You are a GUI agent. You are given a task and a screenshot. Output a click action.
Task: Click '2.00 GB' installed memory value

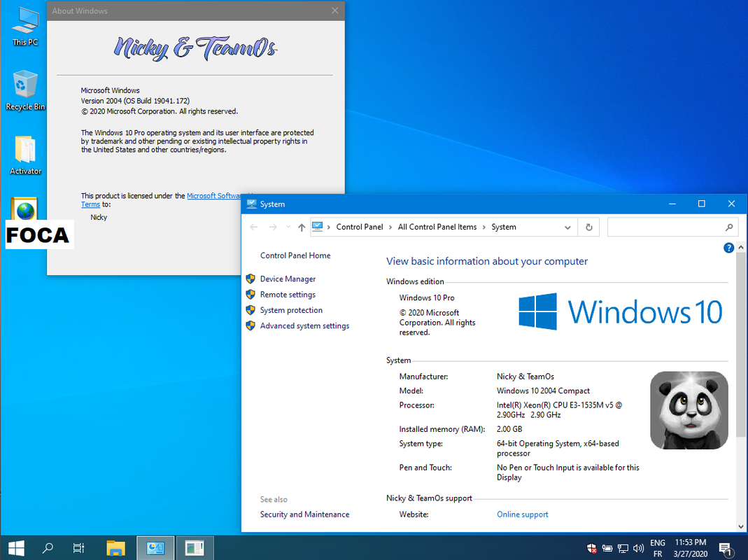[x=509, y=429]
